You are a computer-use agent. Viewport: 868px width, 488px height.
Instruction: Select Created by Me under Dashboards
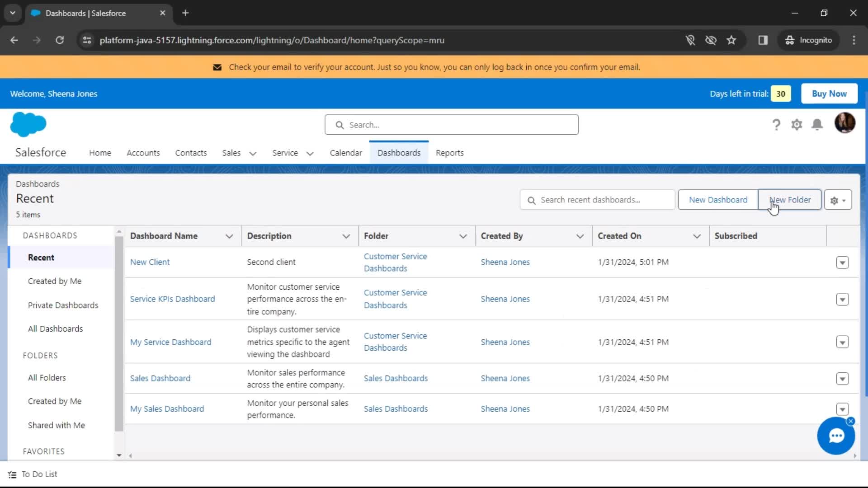(55, 281)
